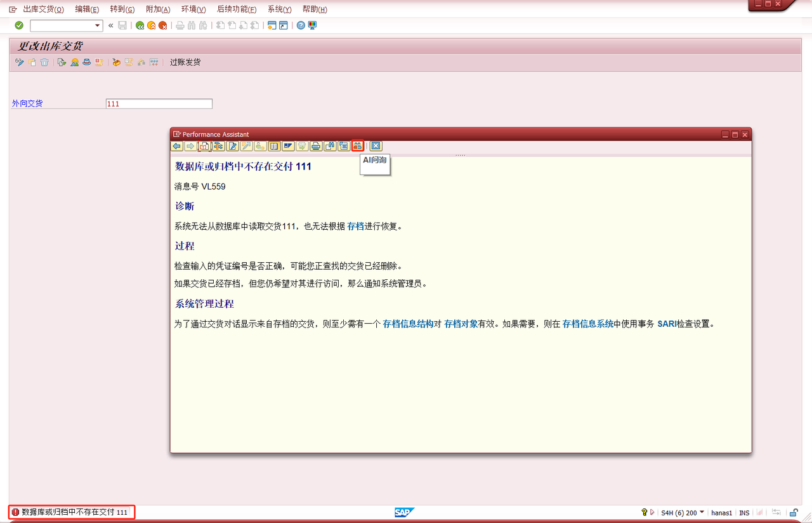Click the Print icon in main toolbar
Screen dimensions: 812x523
tap(180, 25)
